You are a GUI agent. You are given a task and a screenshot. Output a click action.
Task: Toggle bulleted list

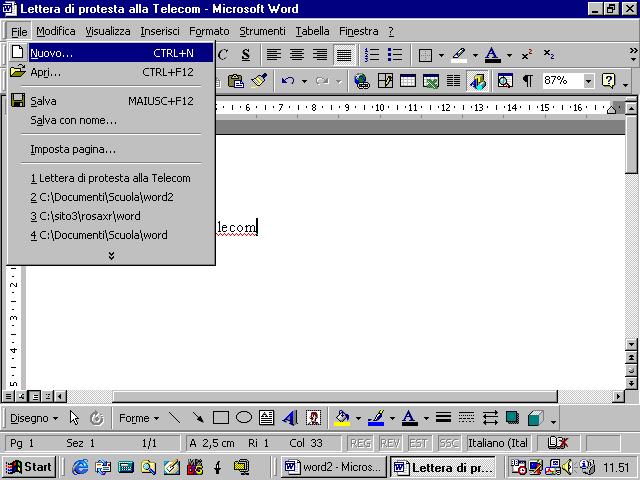coord(395,55)
